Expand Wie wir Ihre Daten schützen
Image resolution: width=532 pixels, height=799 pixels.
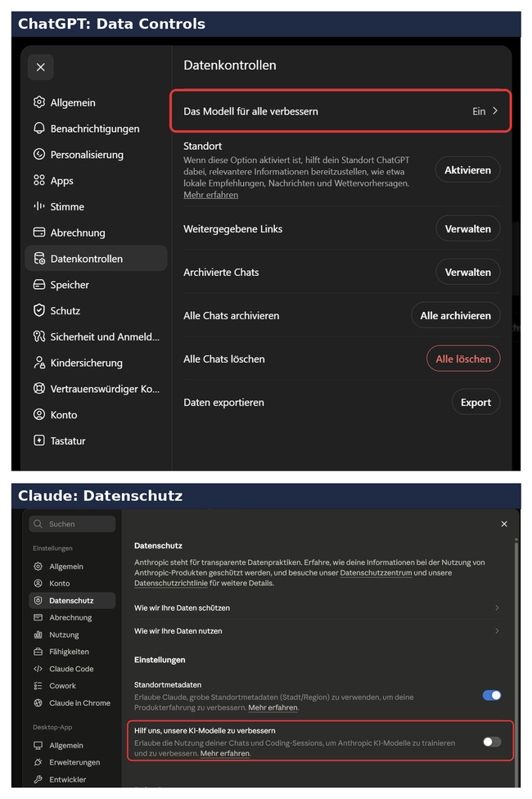[317, 608]
